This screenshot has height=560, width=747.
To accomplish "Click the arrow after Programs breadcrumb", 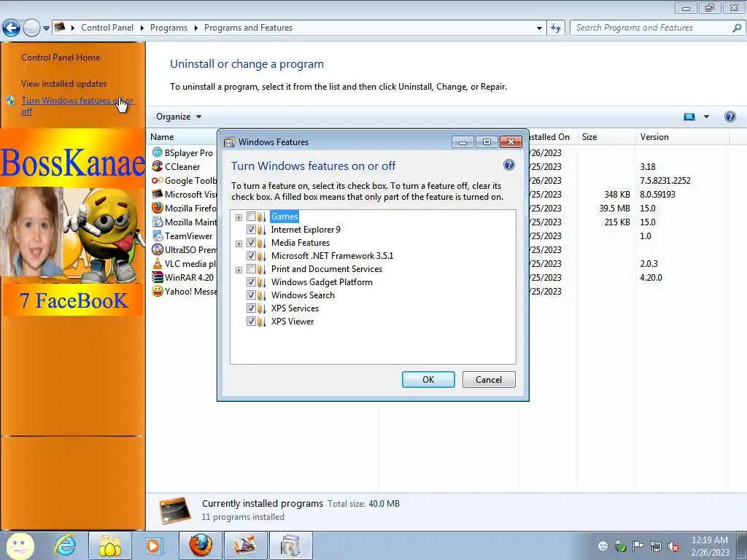I will point(196,28).
